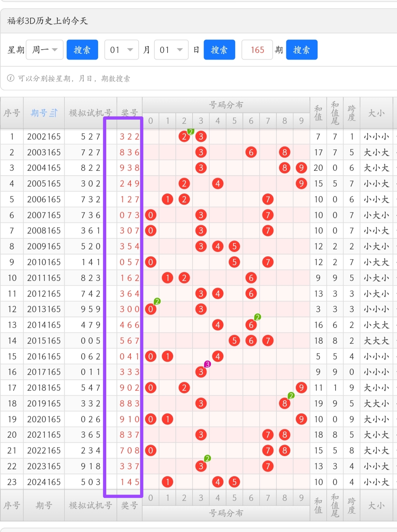This screenshot has height=532, width=397.
Task: Click prize number 3 3 3 in row 16
Action: [129, 372]
